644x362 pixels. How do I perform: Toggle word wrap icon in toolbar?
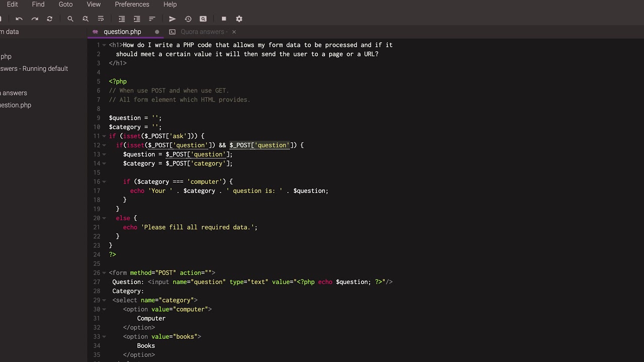pos(101,19)
